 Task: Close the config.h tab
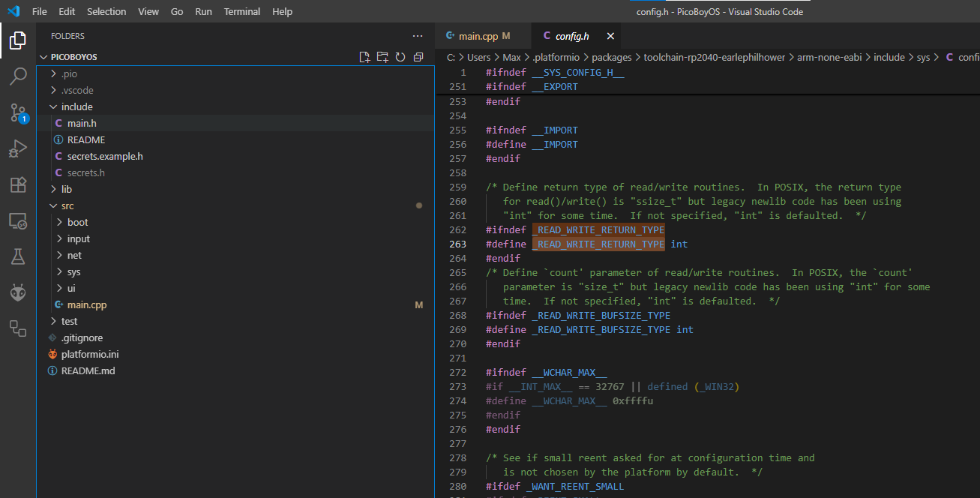[610, 36]
